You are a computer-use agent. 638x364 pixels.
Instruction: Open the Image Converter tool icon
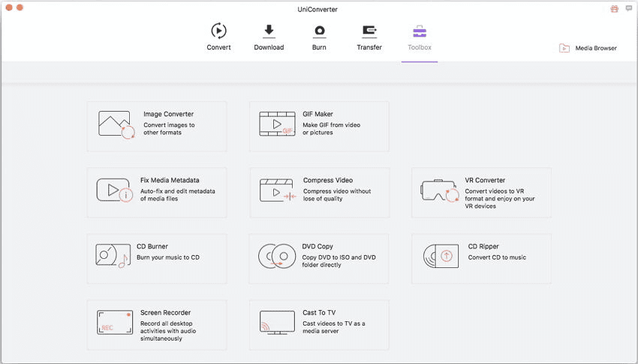(116, 124)
